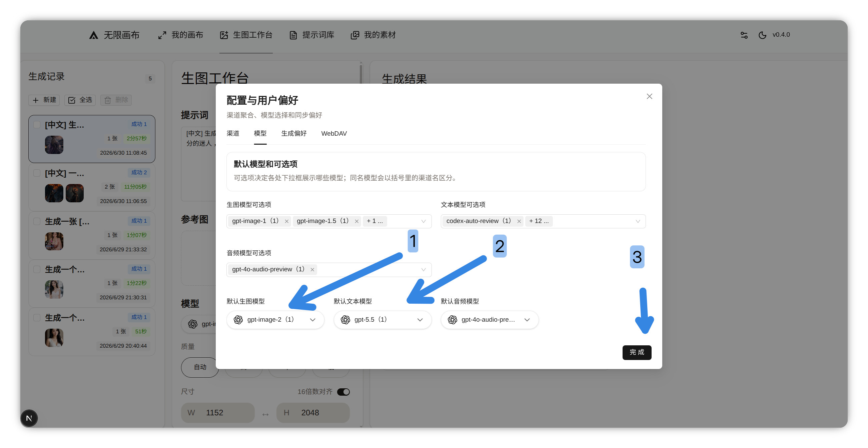Toggle dark mode moon icon
The width and height of the screenshot is (868, 448).
762,35
